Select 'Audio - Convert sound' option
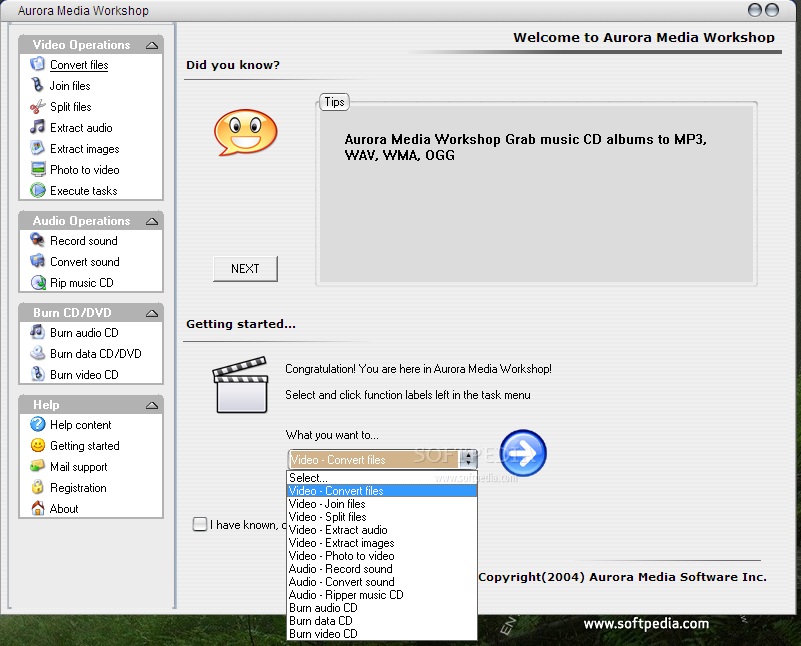Viewport: 801px width, 646px height. pos(382,582)
